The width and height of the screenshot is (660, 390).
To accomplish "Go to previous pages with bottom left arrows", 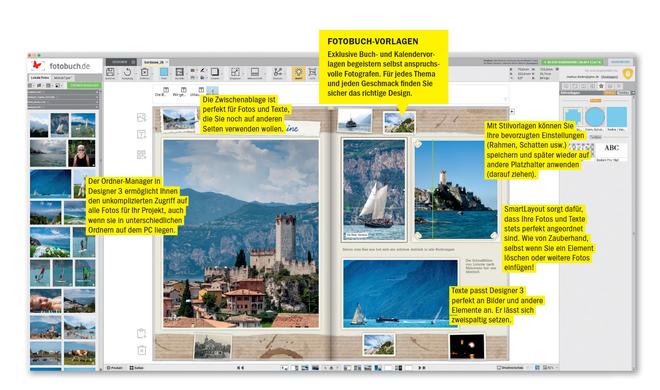I will pos(240,368).
